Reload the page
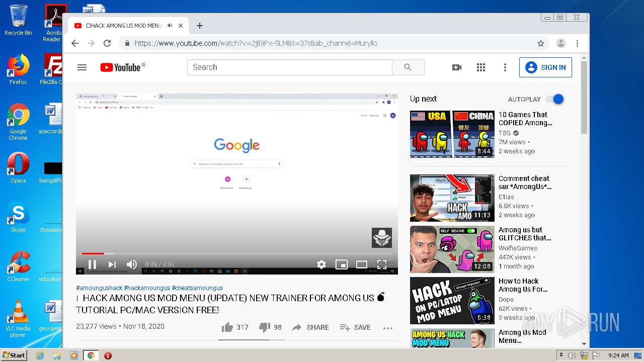644x362 pixels. pyautogui.click(x=107, y=43)
